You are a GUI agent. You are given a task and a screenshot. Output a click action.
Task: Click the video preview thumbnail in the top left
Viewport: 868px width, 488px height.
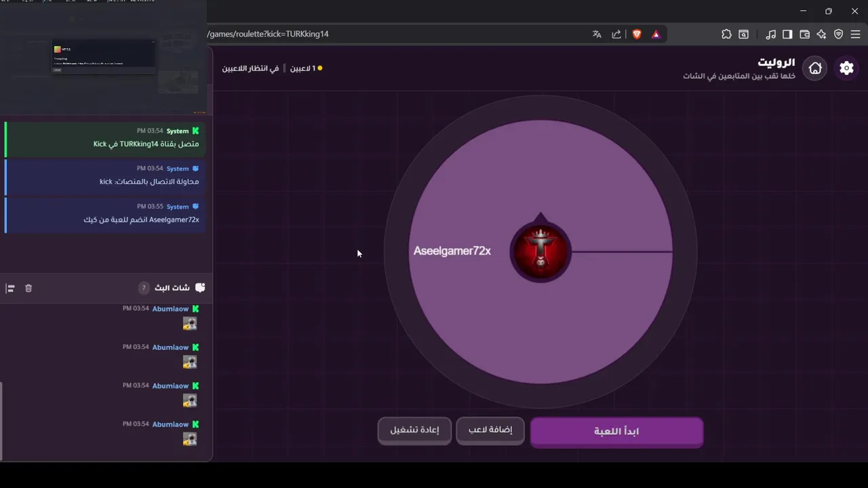[x=104, y=57]
